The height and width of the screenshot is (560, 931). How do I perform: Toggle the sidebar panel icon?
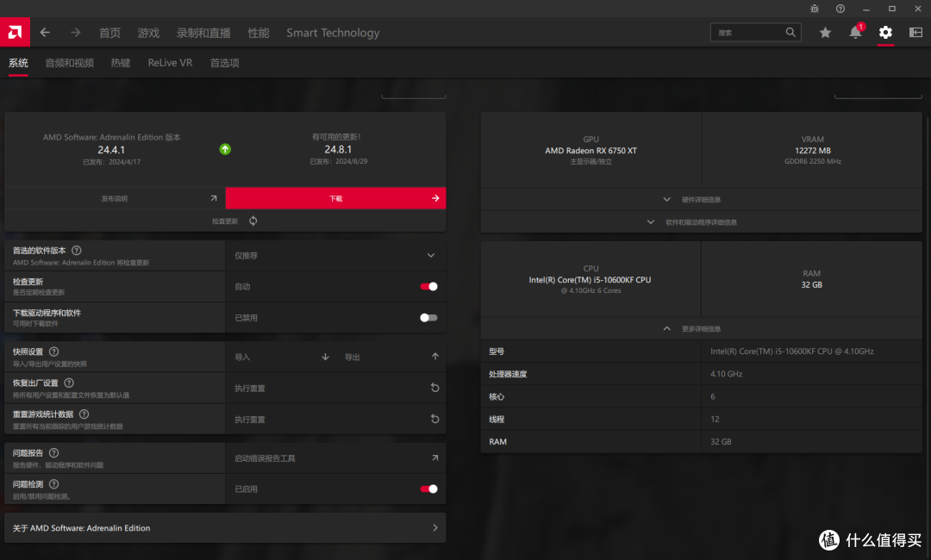(915, 33)
